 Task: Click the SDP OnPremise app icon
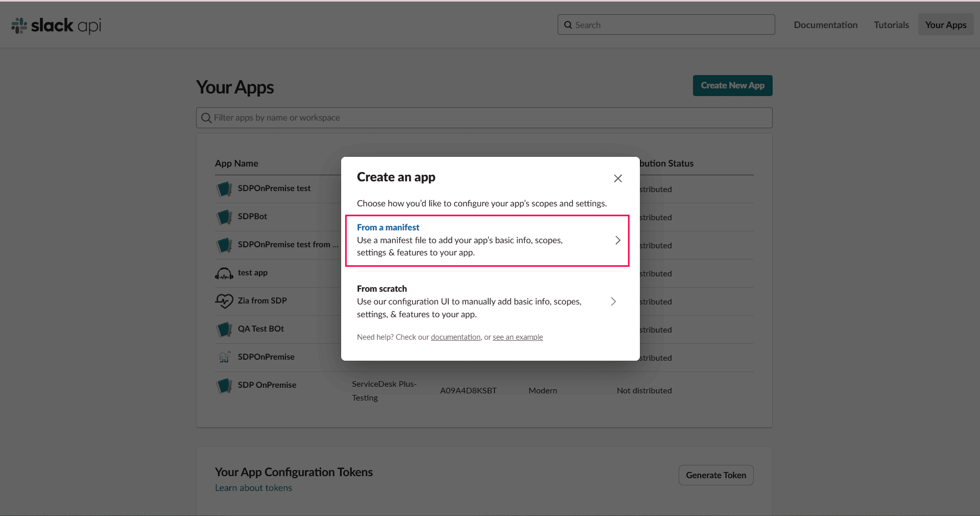224,385
